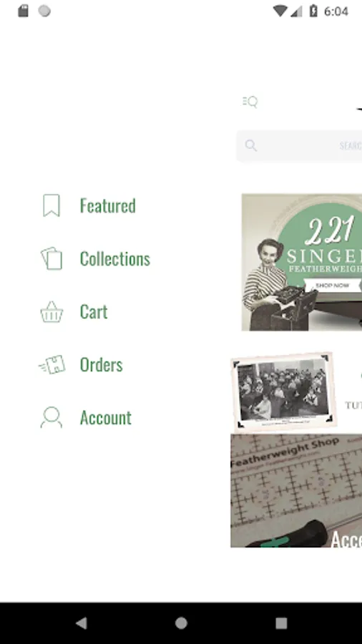The height and width of the screenshot is (644, 362).
Task: Select Orders label in side menu
Action: click(101, 365)
